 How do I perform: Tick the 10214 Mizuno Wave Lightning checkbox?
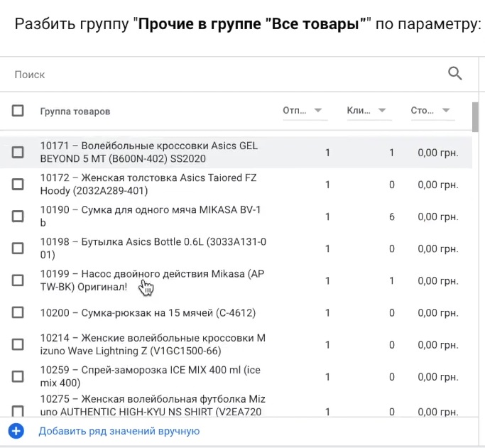click(x=18, y=344)
